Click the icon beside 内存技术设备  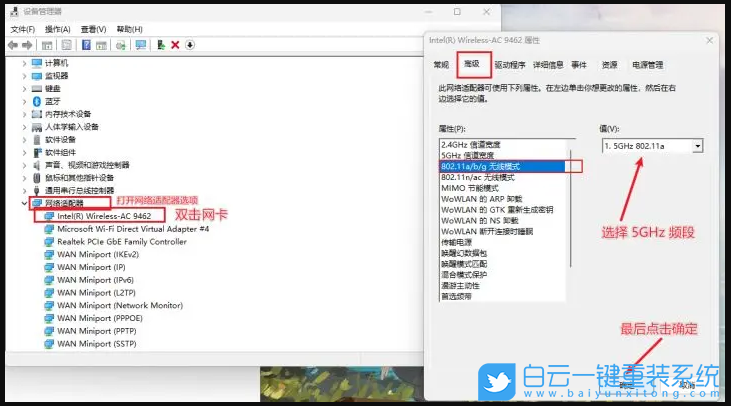click(37, 114)
